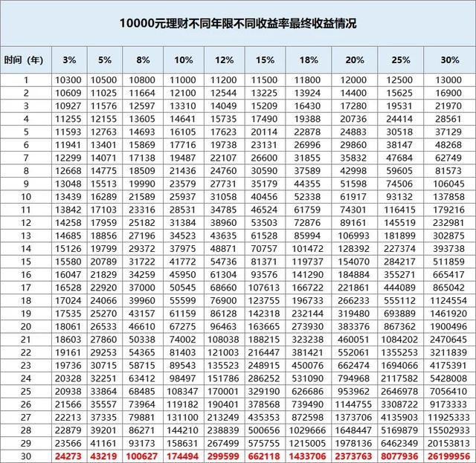The width and height of the screenshot is (476, 463).
Task: Click cell value 20114 in year 5
Action: (x=264, y=132)
